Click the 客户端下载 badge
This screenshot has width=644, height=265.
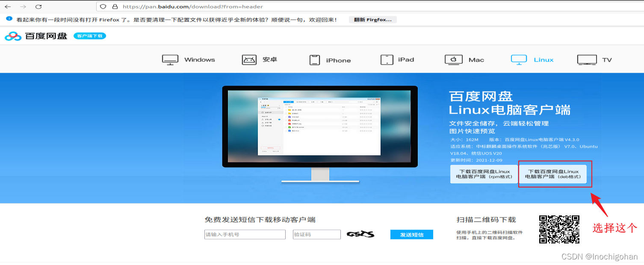(90, 36)
